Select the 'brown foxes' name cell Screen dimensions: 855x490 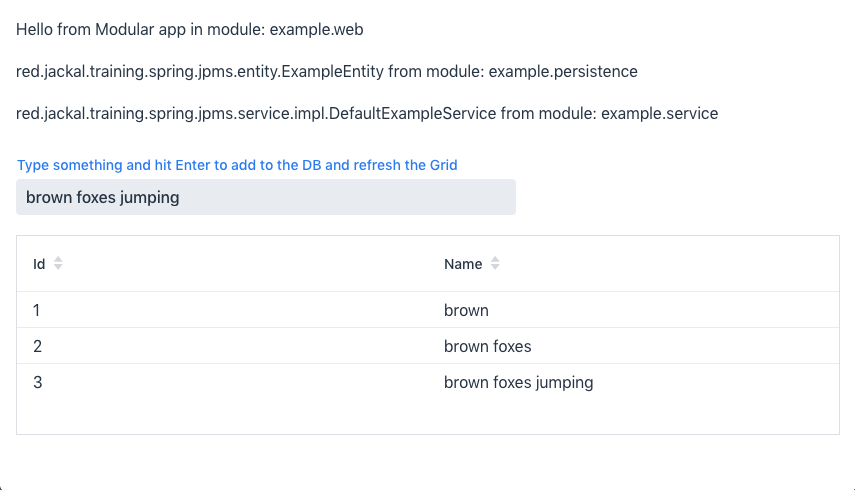(x=487, y=346)
